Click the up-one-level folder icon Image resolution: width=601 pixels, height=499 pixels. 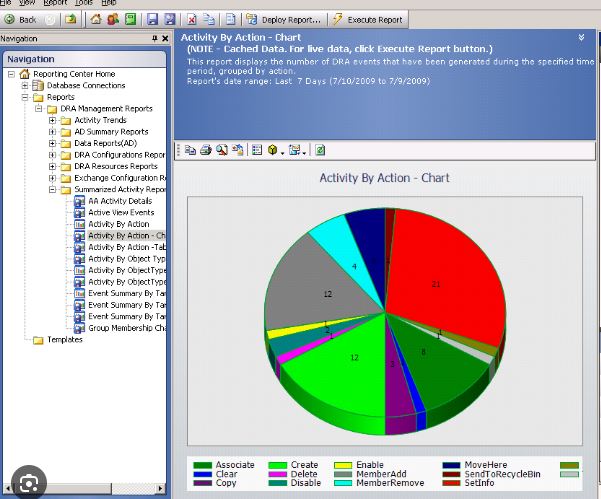[x=71, y=19]
